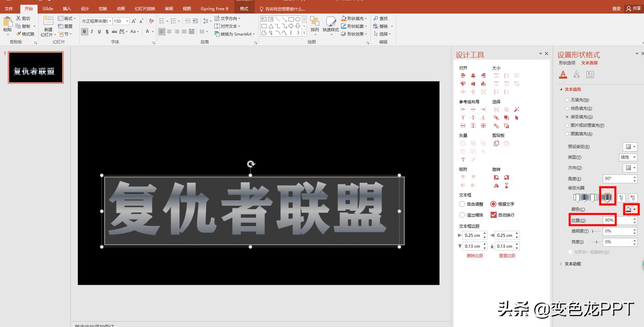Image resolution: width=644 pixels, height=327 pixels.
Task: Select the 自由调整 text box radio option
Action: (463, 204)
